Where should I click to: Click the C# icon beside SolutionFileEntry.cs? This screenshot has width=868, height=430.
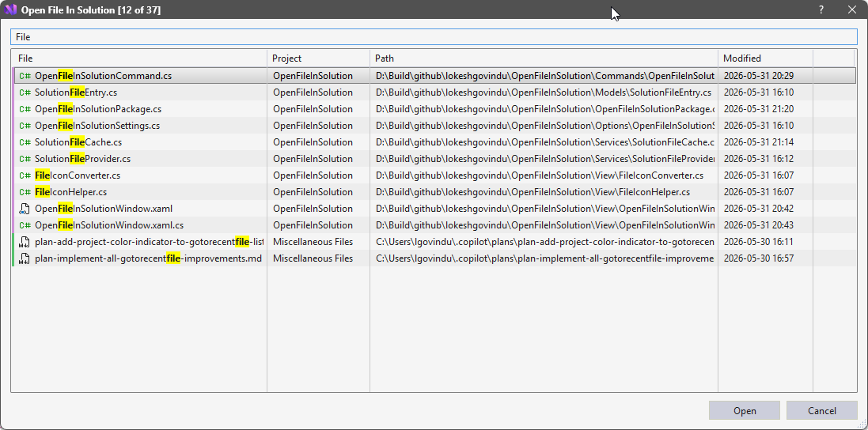point(25,92)
